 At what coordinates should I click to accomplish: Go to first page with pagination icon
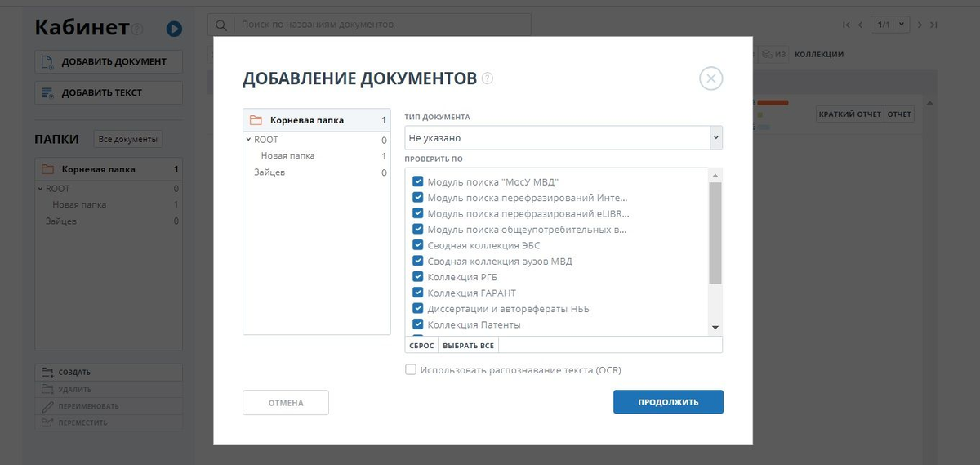point(846,25)
